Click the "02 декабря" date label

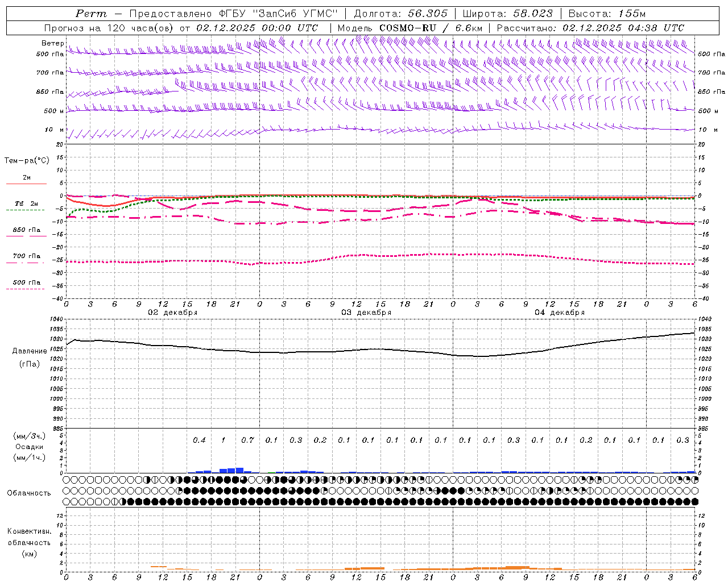point(173,313)
